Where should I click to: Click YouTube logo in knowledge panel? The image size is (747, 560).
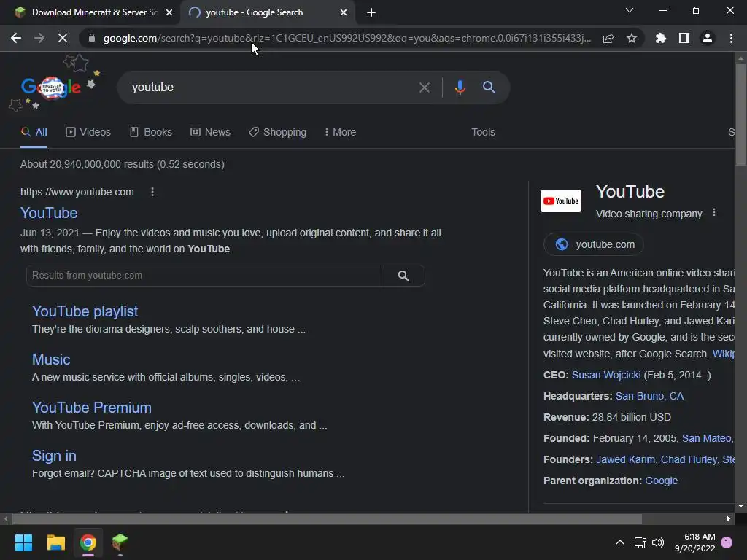point(561,201)
